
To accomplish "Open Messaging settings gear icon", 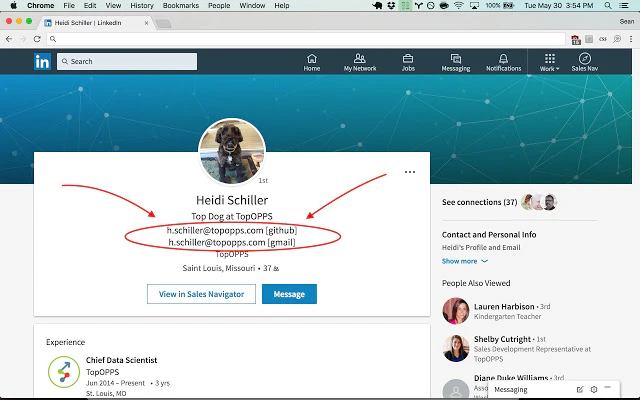I will [x=594, y=389].
